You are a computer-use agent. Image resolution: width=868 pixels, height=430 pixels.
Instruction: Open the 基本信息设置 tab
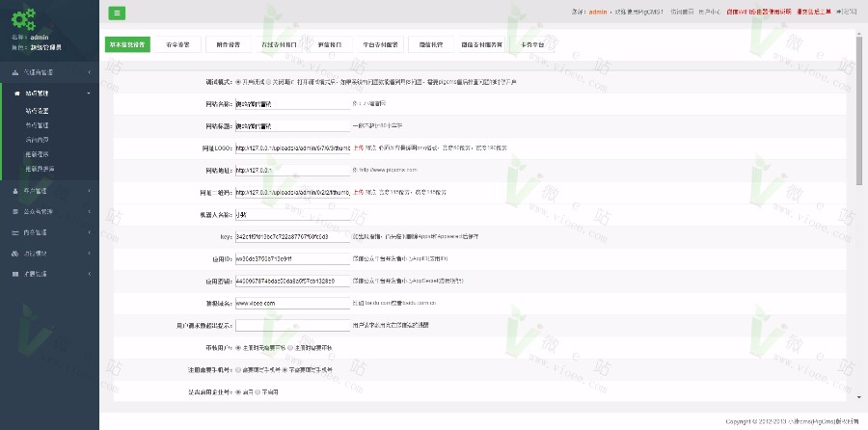(x=127, y=44)
